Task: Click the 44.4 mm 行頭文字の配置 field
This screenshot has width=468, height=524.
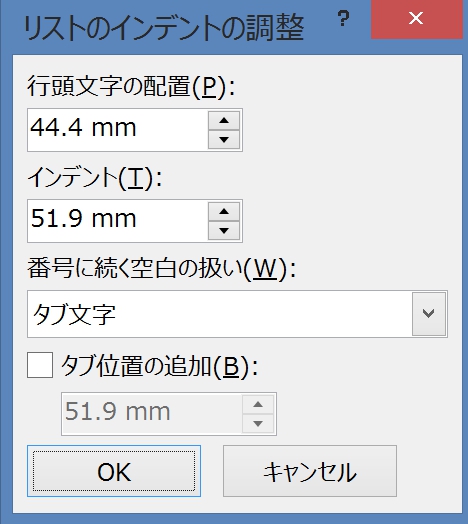Action: coord(118,130)
